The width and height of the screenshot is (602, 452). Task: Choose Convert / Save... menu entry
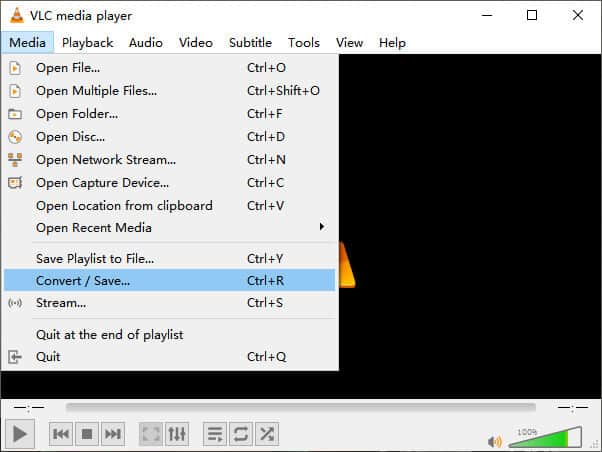point(170,281)
